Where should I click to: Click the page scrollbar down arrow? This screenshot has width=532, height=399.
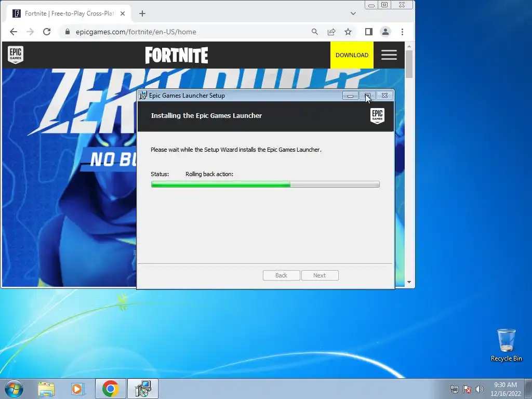[409, 282]
